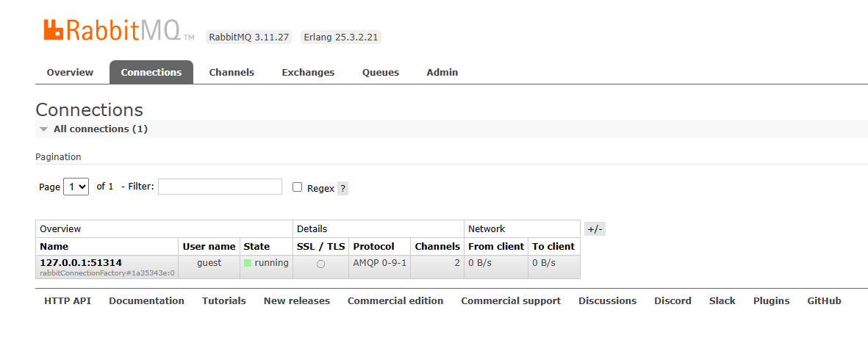
Task: Open the Slack footer link
Action: [x=722, y=301]
